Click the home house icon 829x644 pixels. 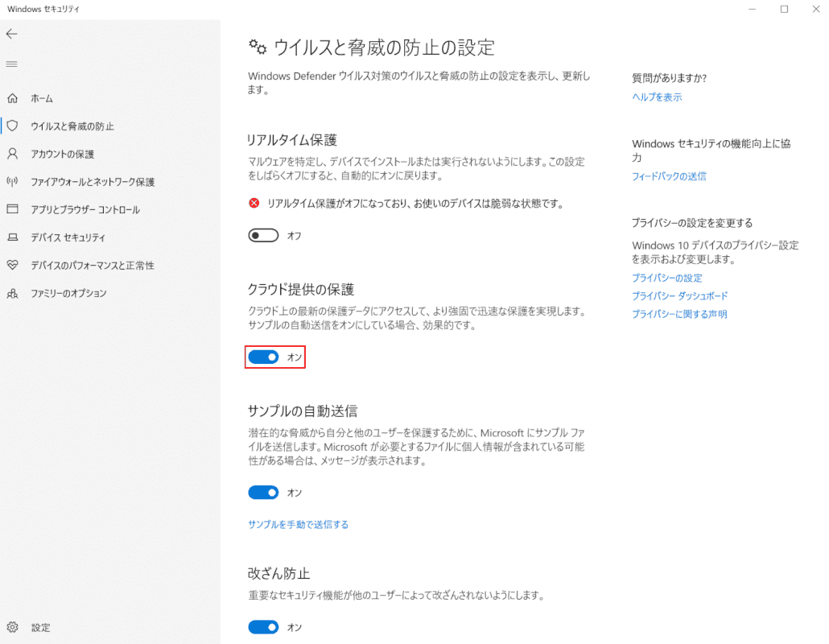(12, 98)
